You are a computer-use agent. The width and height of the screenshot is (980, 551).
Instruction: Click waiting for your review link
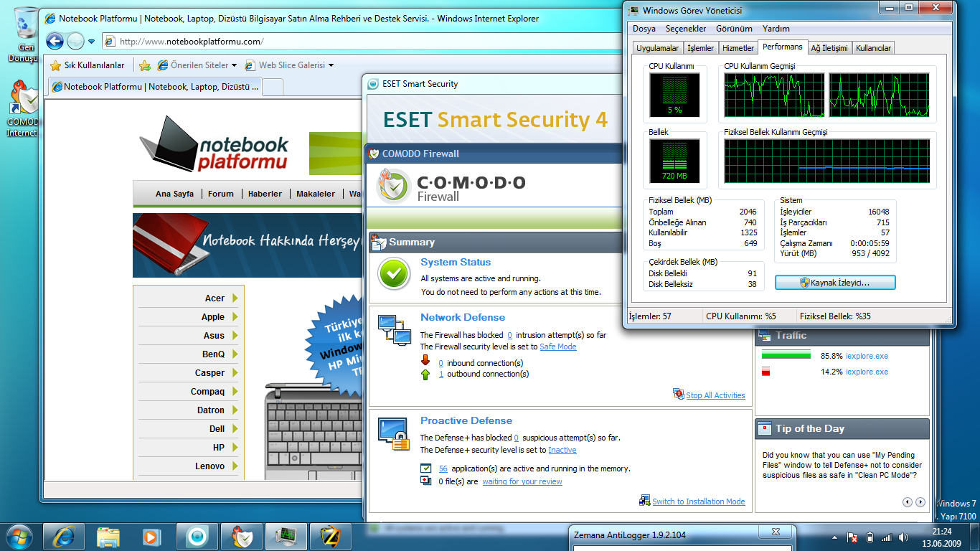[x=522, y=481]
